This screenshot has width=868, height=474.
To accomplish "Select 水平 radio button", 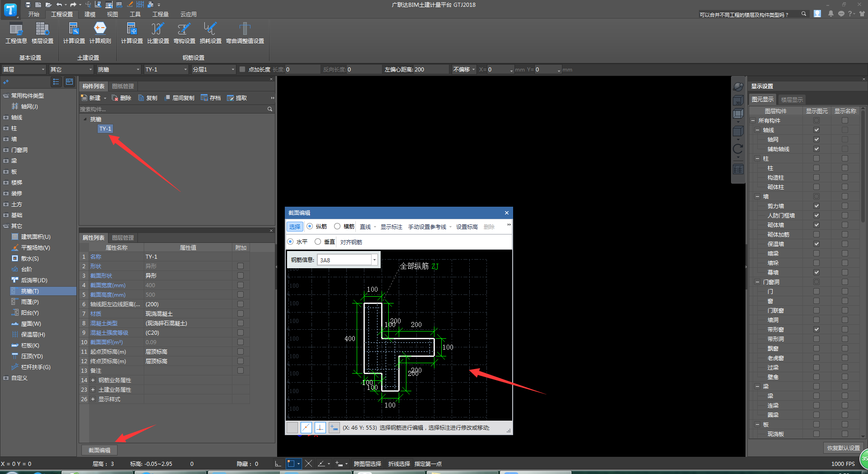I will pos(290,242).
